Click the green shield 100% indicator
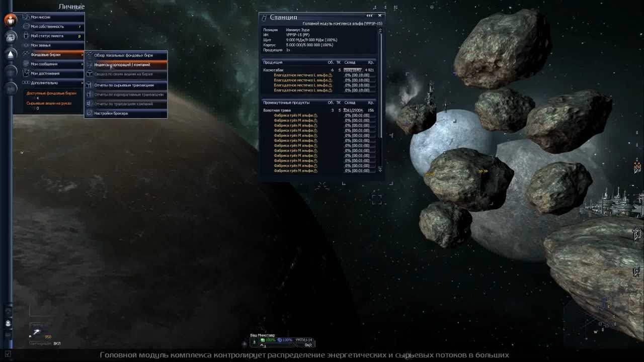This screenshot has width=644, height=362. (268, 340)
